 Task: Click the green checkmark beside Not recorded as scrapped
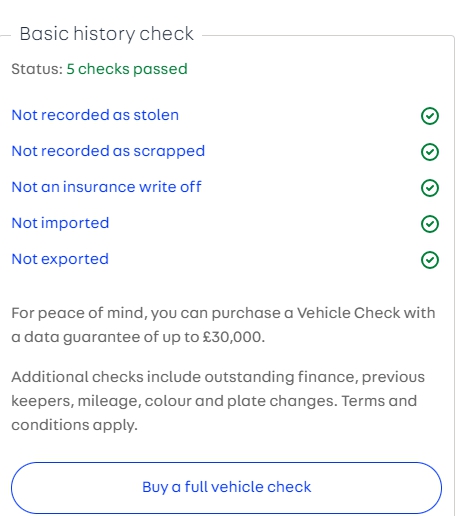coord(430,152)
